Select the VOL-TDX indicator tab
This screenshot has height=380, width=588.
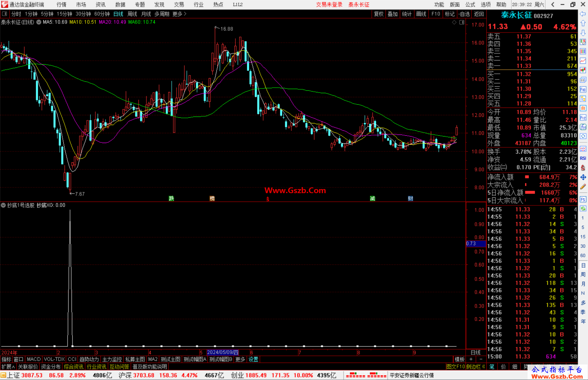click(54, 359)
